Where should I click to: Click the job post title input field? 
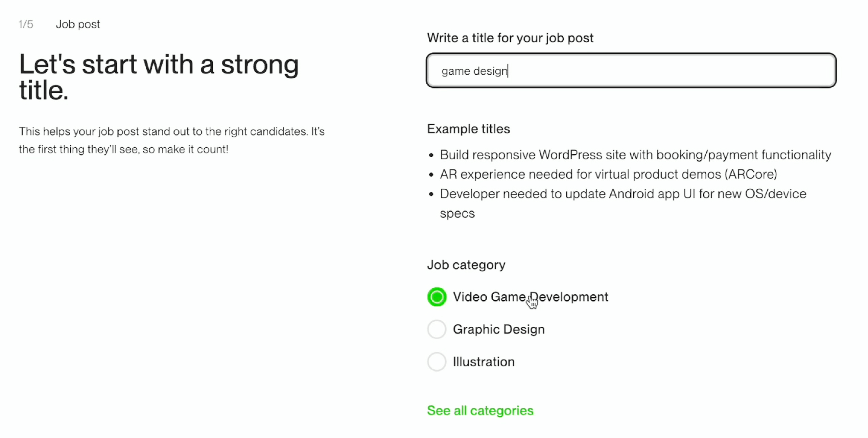click(631, 71)
